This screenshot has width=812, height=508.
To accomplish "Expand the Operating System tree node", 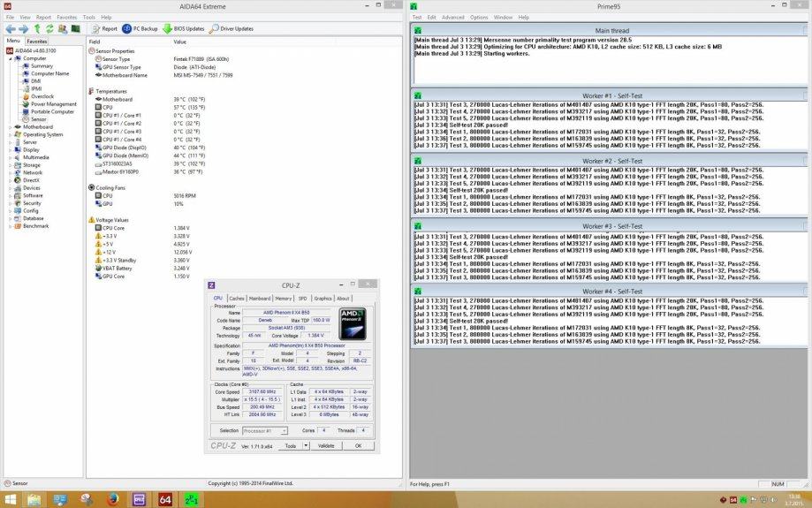I will [10, 134].
